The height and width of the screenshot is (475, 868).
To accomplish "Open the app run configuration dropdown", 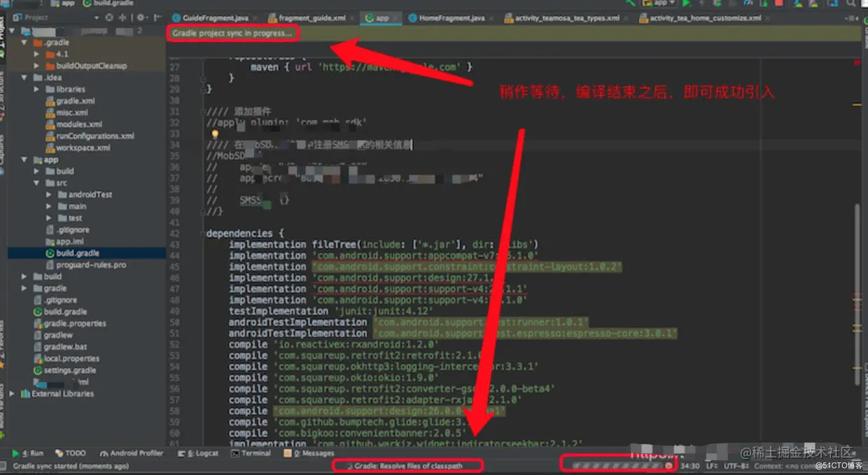I will (x=660, y=3).
